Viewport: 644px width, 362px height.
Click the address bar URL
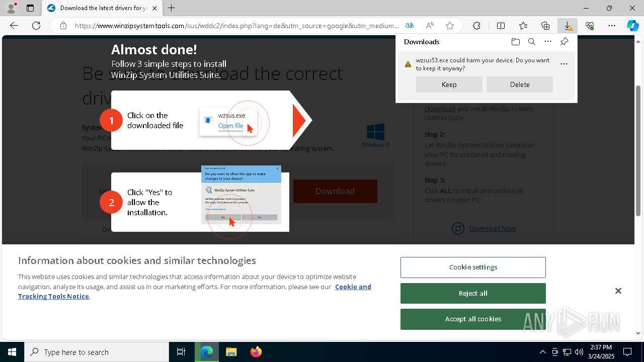(236, 26)
